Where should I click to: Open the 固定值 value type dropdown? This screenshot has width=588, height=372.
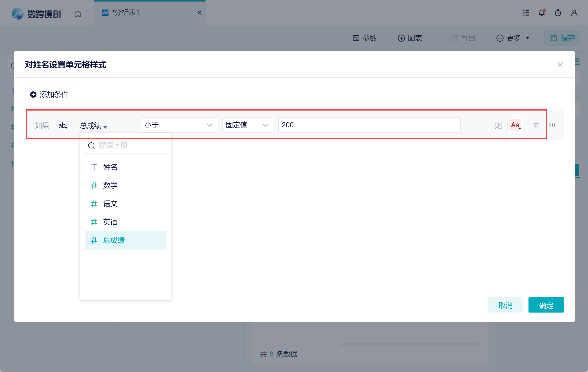(247, 125)
